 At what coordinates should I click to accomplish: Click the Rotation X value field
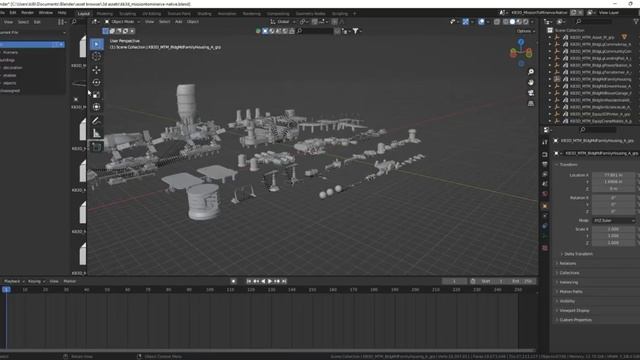tap(614, 198)
